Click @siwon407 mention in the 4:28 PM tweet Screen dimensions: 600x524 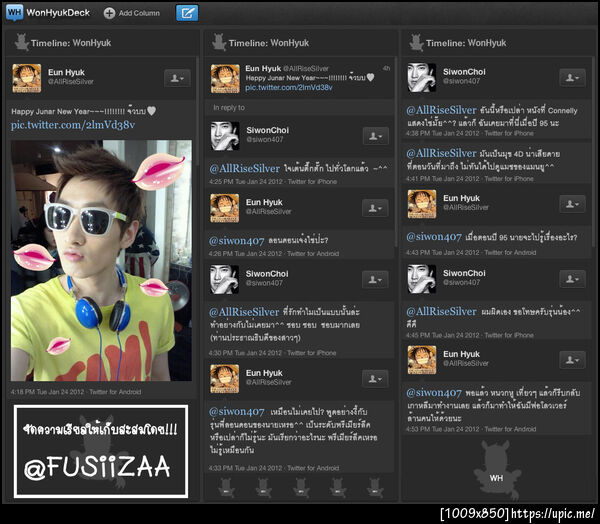tap(236, 240)
